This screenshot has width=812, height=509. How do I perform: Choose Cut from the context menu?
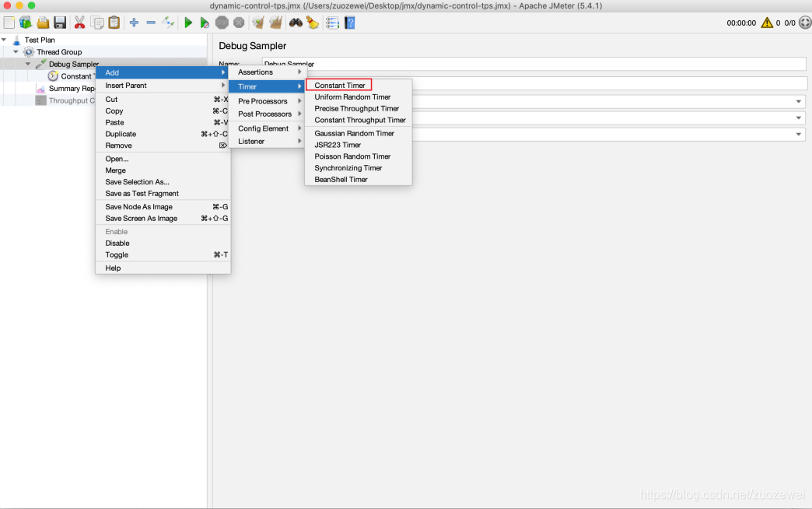[x=163, y=100]
